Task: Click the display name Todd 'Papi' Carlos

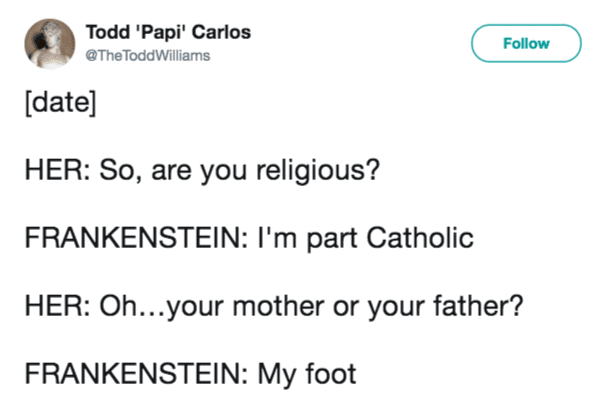Action: pos(168,32)
